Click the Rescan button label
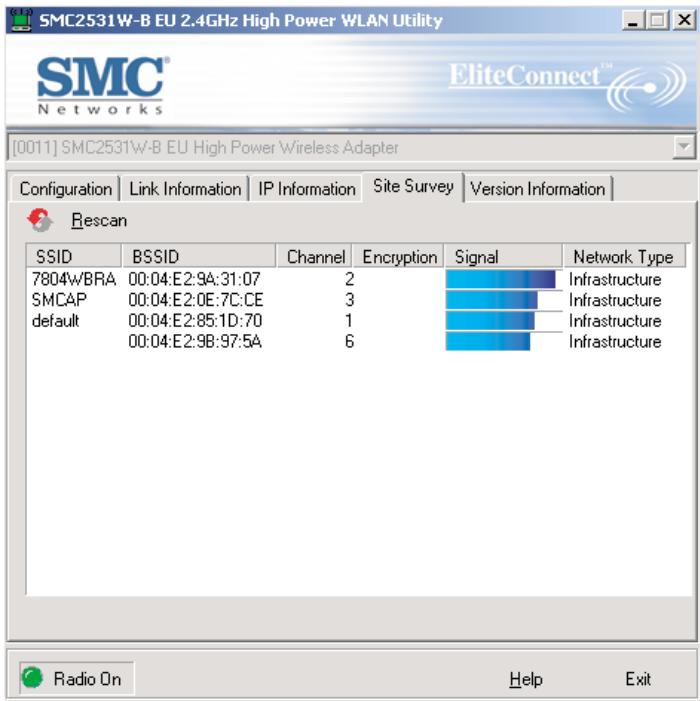This screenshot has height=701, width=700. click(x=99, y=220)
